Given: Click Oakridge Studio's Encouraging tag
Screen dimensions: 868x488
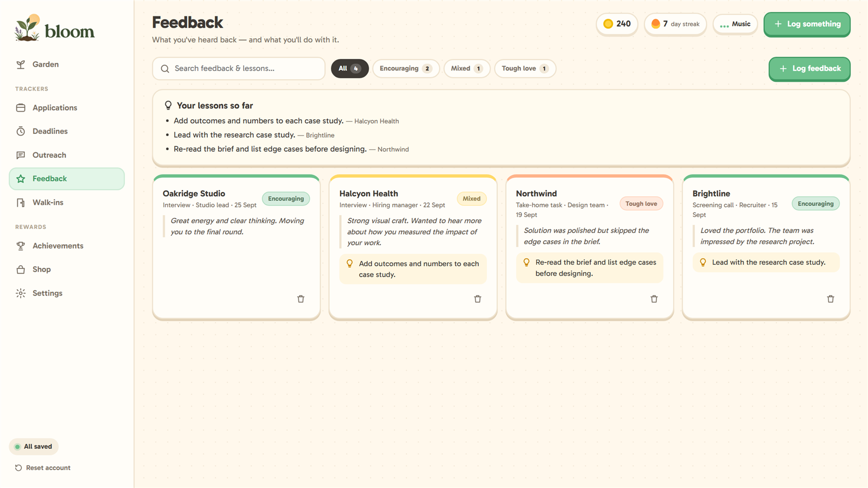Looking at the screenshot, I should [286, 199].
